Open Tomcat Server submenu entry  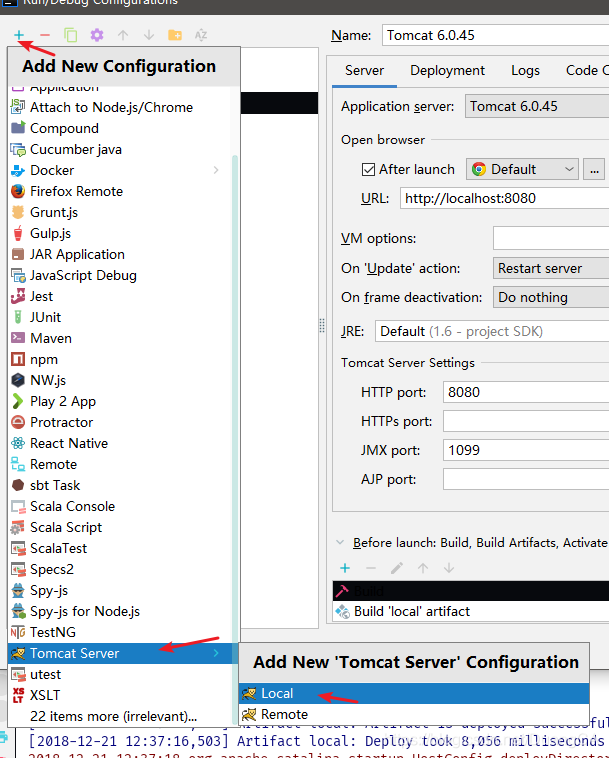coord(120,654)
